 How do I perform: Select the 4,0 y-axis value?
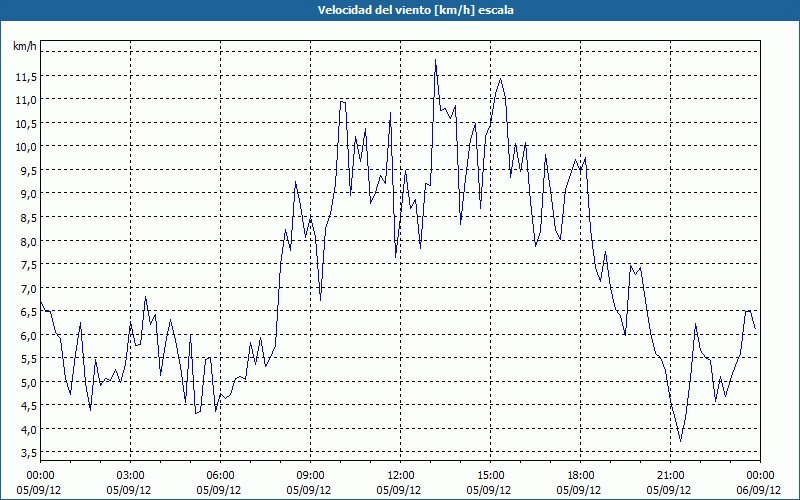point(28,429)
